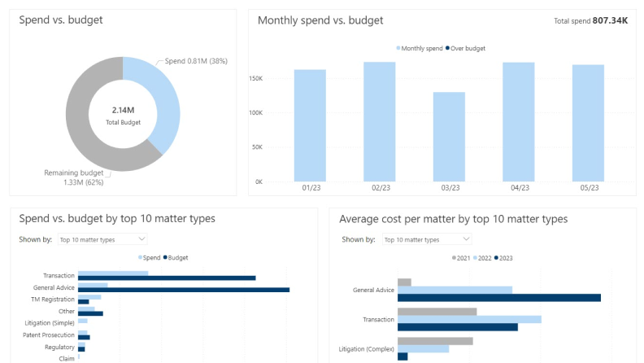Click the Transaction 2022 average cost bar
This screenshot has width=644, height=363.
pos(469,319)
